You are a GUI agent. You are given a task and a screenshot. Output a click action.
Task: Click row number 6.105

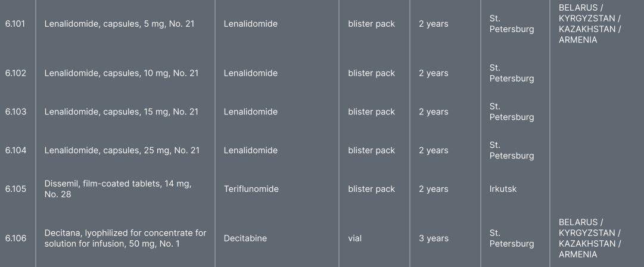15,189
